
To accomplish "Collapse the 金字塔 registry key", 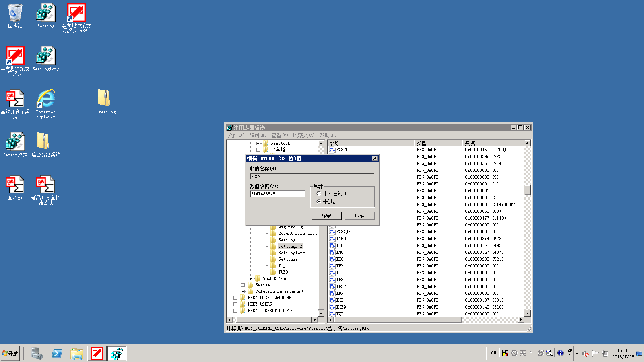I will pos(258,150).
